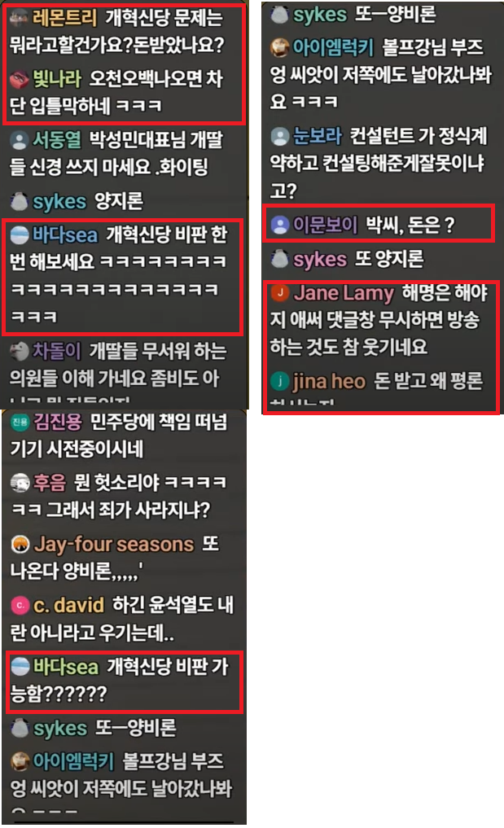Screen dimensions: 504x828
Task: Click the Jay-four seasons username
Action: (x=114, y=545)
